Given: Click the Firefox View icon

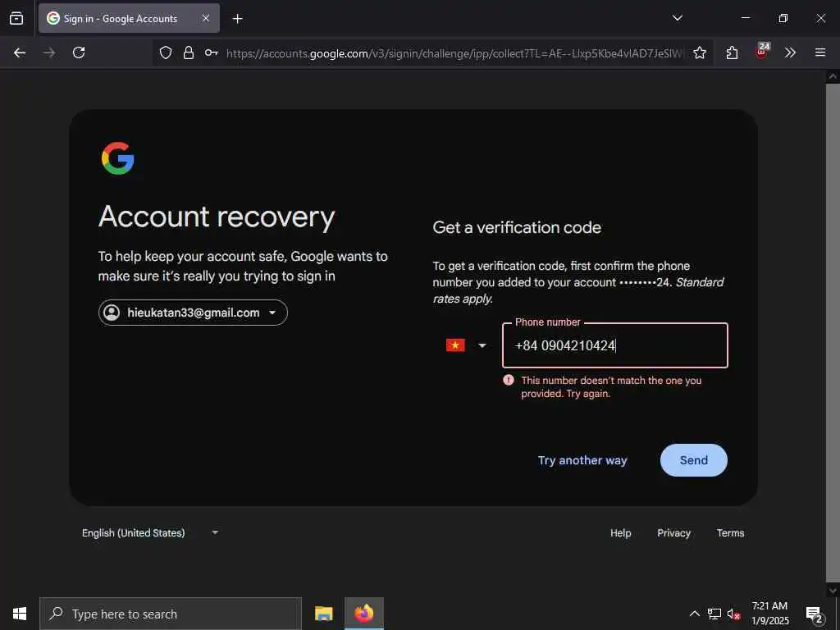Looking at the screenshot, I should (x=16, y=18).
